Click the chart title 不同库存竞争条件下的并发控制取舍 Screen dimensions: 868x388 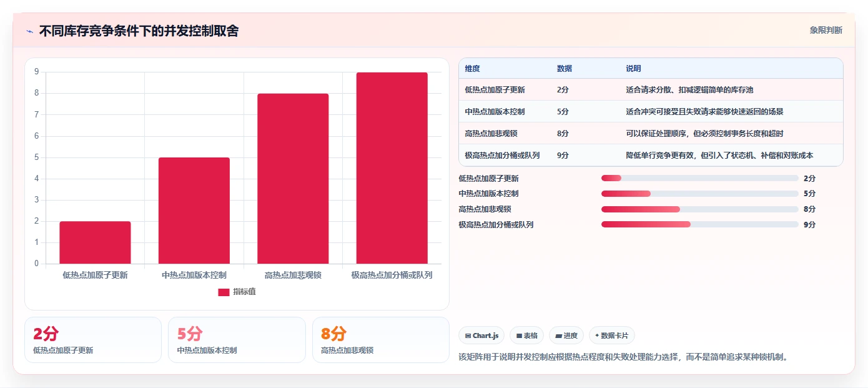[x=139, y=31]
